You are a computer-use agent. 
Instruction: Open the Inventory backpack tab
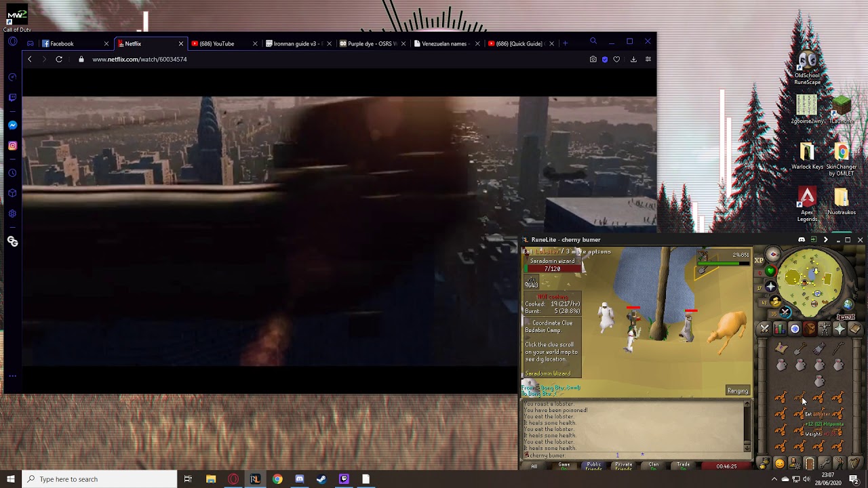[810, 329]
